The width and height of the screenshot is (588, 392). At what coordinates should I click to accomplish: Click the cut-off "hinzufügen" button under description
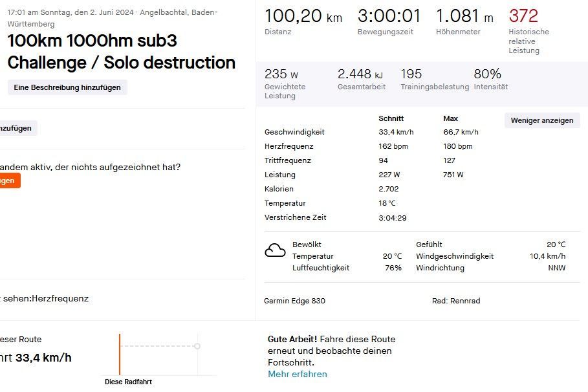(x=17, y=128)
